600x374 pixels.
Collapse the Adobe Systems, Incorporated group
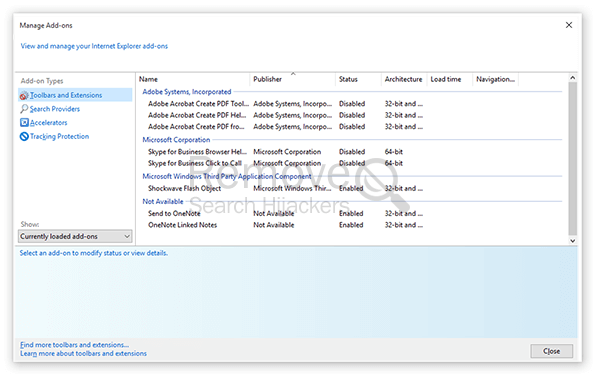click(x=187, y=92)
